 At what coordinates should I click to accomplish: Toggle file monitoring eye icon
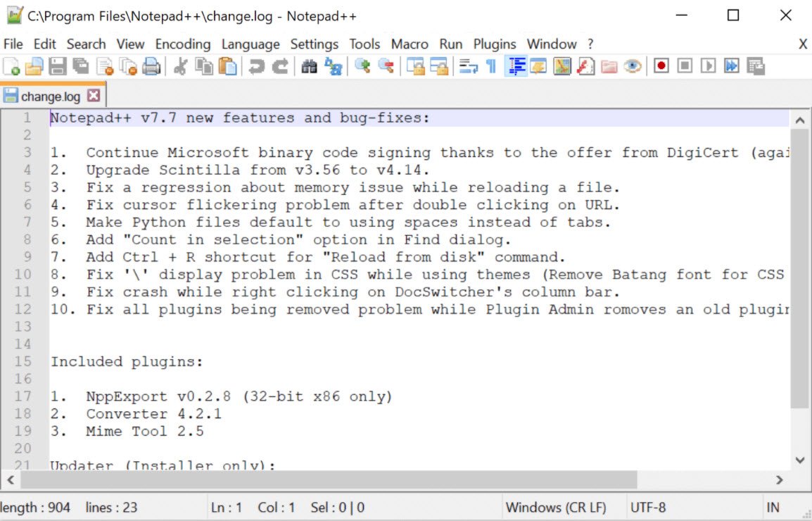coord(633,66)
